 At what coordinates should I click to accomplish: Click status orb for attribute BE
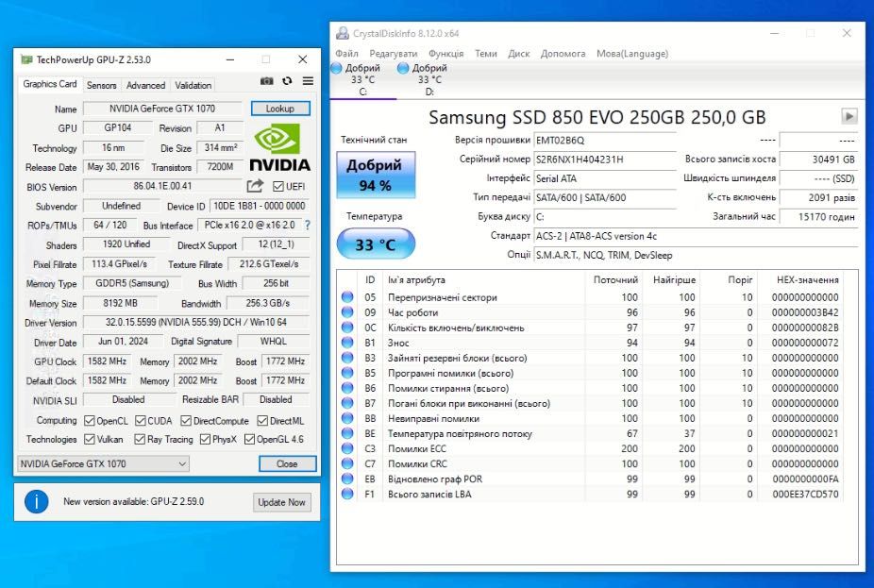(x=347, y=433)
